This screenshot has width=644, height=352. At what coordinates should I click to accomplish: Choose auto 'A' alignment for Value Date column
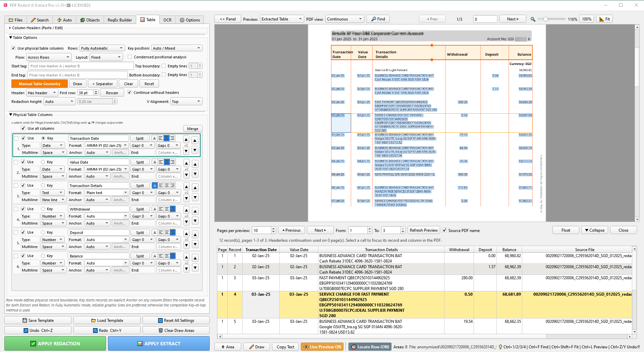(x=155, y=162)
